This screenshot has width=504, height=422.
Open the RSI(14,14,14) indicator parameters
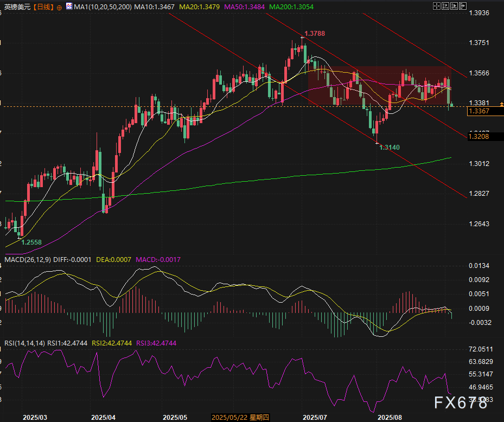tap(24, 343)
